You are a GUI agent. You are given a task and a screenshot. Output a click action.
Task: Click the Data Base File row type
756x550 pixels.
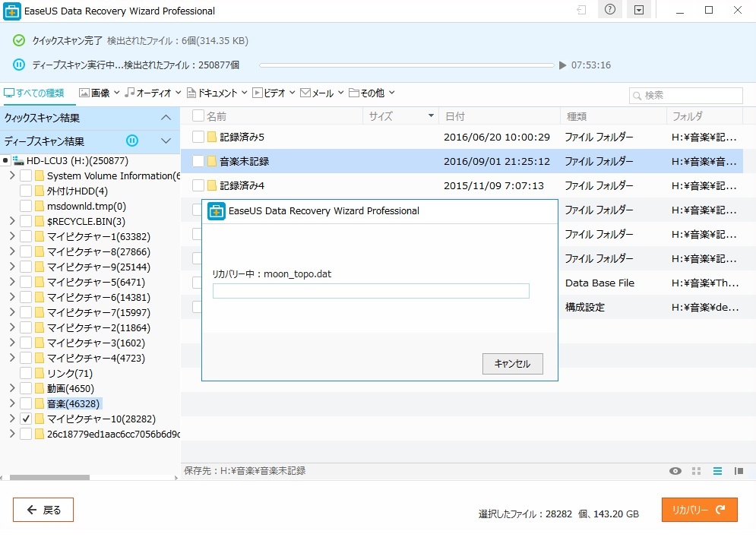[599, 283]
